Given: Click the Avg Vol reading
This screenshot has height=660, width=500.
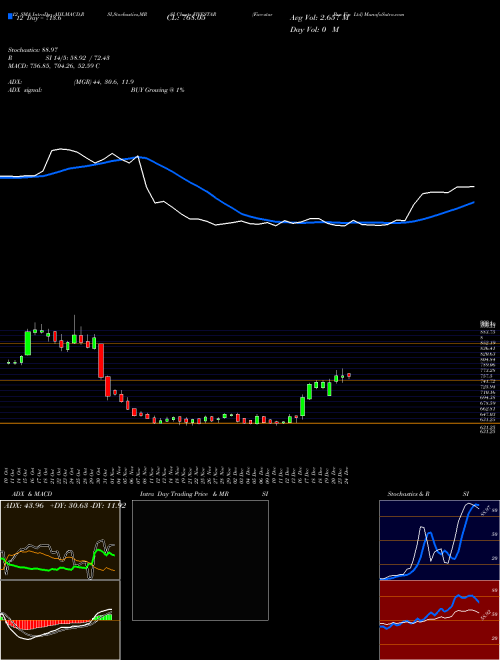Looking at the screenshot, I should 321,18.
